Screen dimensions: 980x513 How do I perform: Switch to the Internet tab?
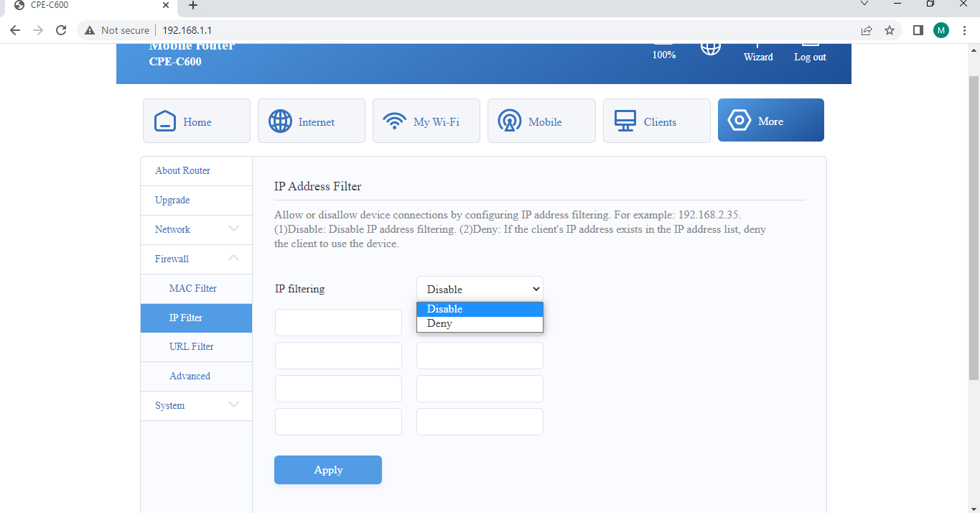312,121
